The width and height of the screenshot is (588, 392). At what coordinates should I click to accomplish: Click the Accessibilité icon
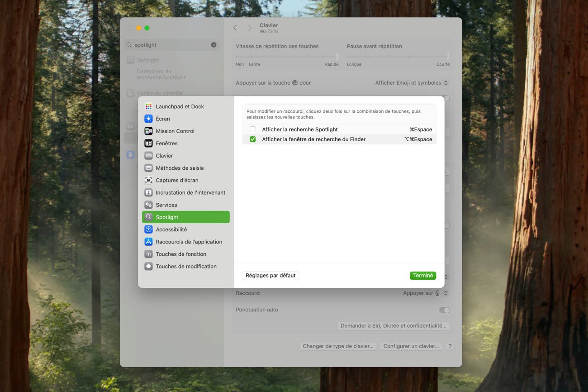[148, 229]
